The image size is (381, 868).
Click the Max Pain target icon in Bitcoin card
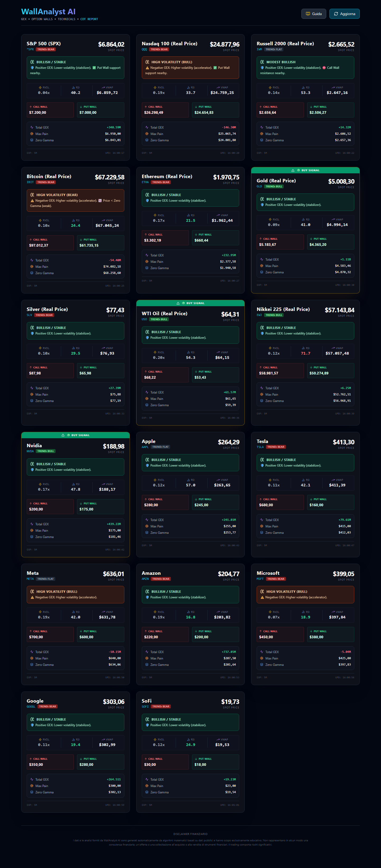click(x=32, y=266)
